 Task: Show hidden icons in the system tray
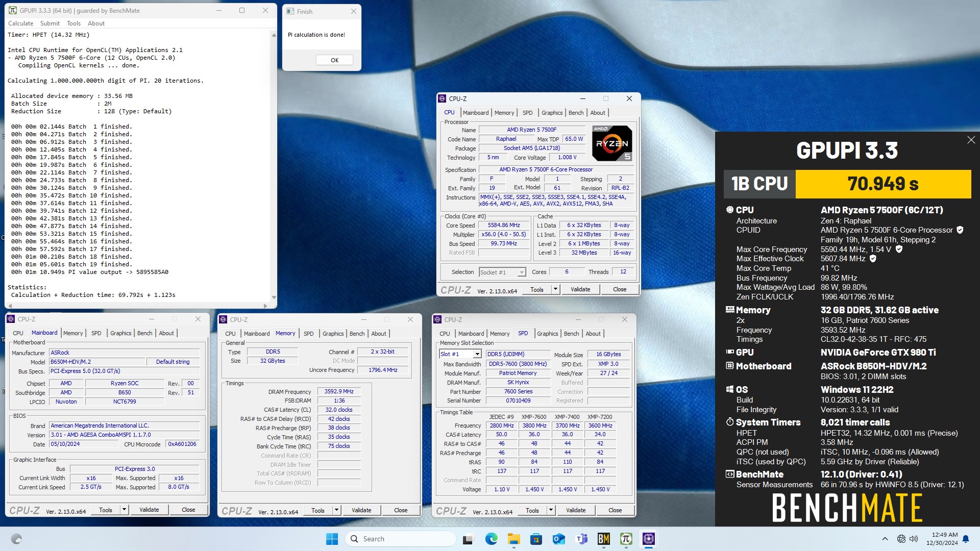(885, 539)
